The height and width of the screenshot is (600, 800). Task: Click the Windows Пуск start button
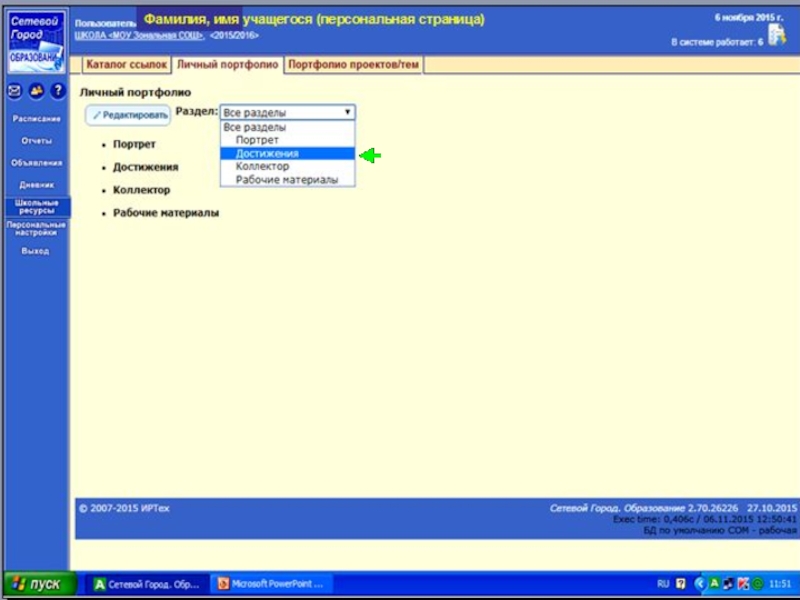click(38, 584)
